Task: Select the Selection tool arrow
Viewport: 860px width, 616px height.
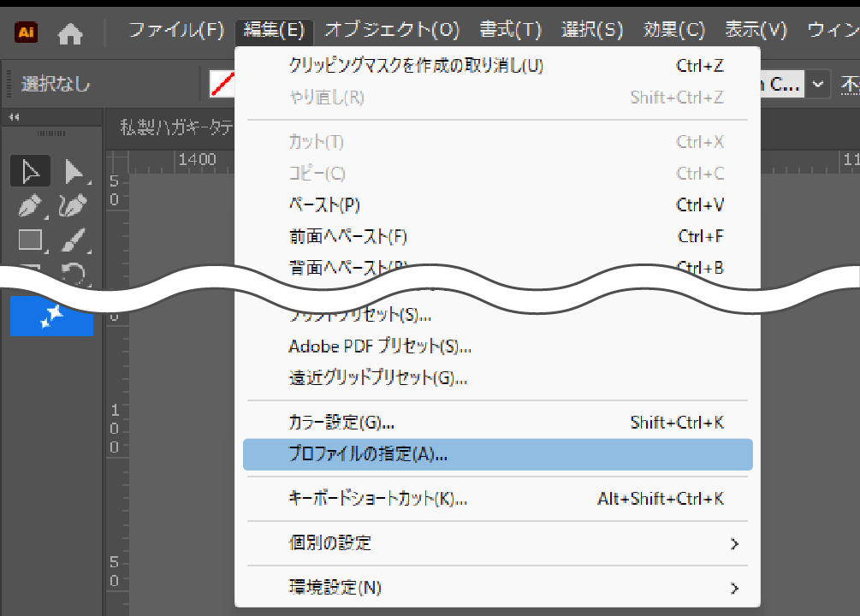Action: (x=30, y=172)
